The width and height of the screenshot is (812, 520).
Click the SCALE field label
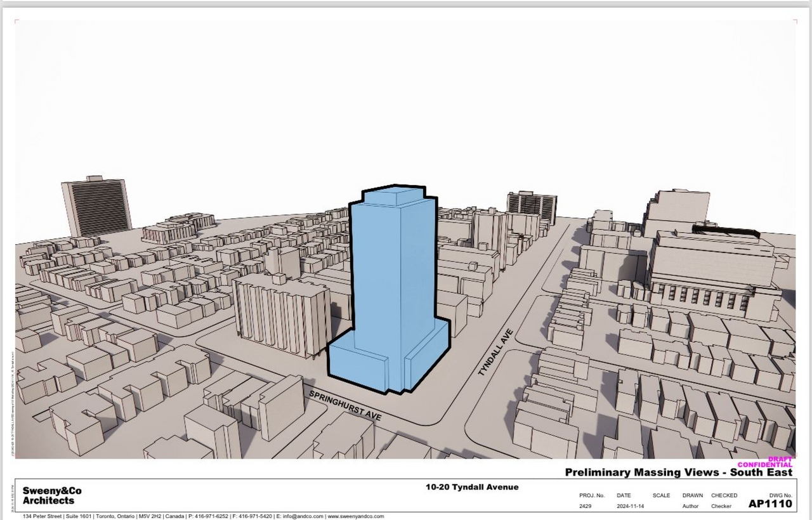point(661,495)
